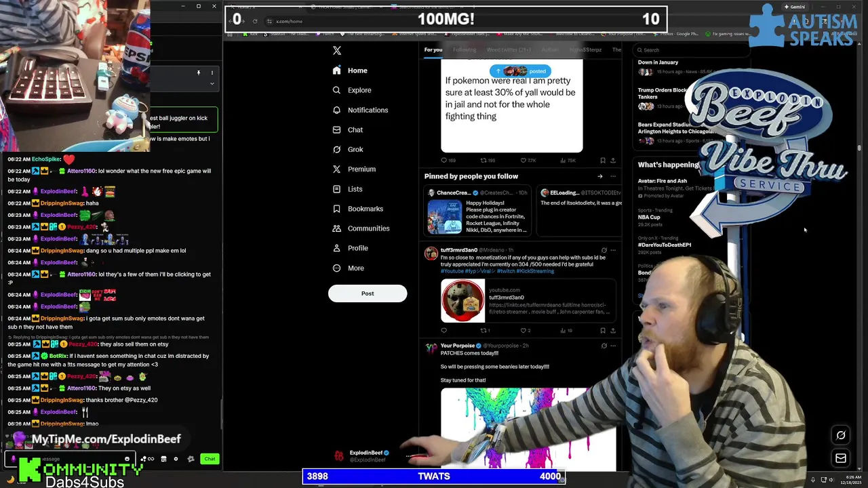Open the Home page from the sidebar

tap(350, 70)
